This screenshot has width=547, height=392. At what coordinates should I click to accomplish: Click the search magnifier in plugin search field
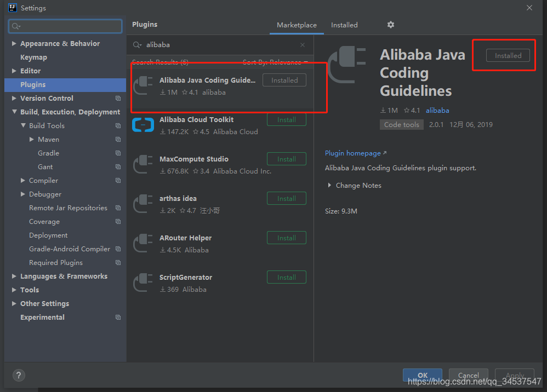point(137,45)
